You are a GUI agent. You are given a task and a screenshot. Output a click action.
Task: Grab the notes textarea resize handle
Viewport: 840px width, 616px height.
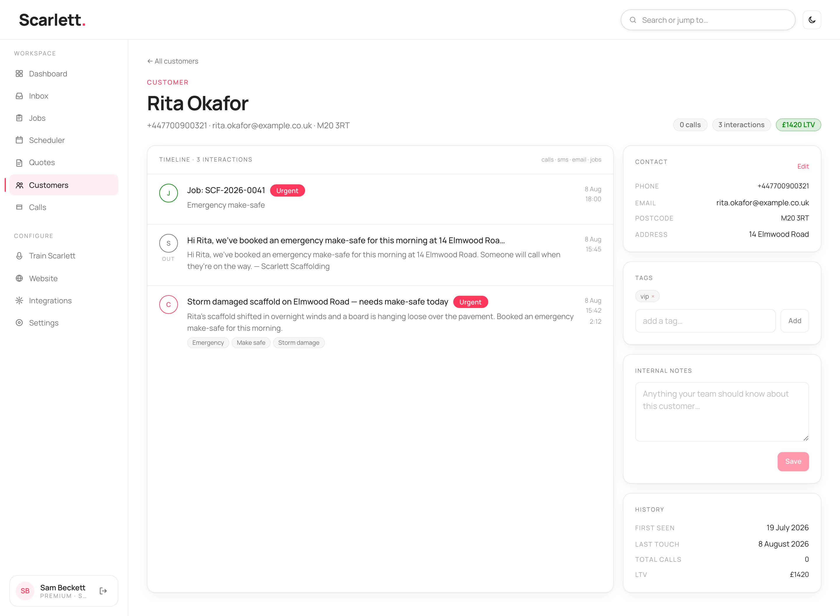point(806,438)
